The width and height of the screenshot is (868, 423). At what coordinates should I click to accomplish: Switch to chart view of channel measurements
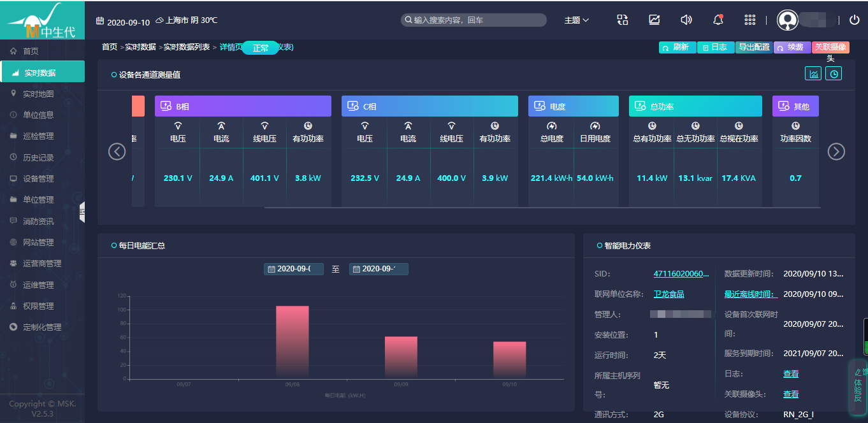point(813,74)
